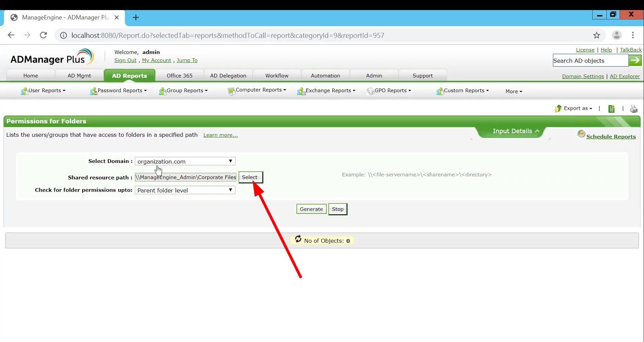The height and width of the screenshot is (342, 644).
Task: Click the GPO Reports icon
Action: click(371, 91)
